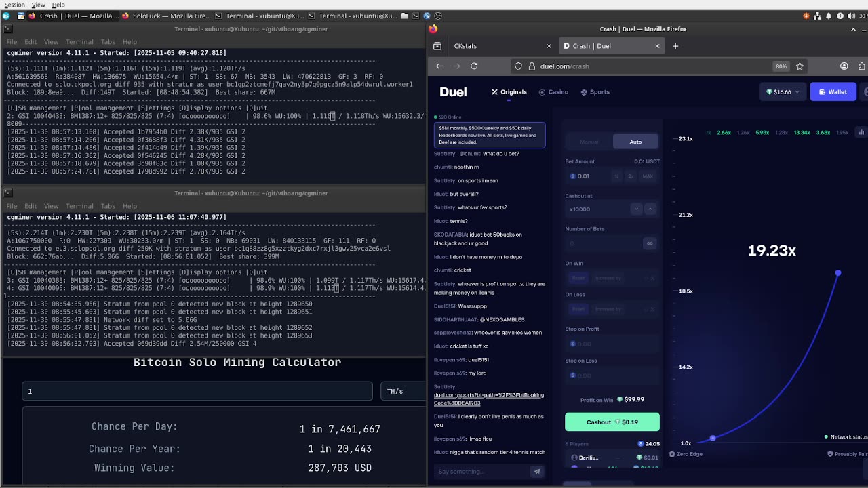Focus the Stop on Loss field

[x=612, y=375]
